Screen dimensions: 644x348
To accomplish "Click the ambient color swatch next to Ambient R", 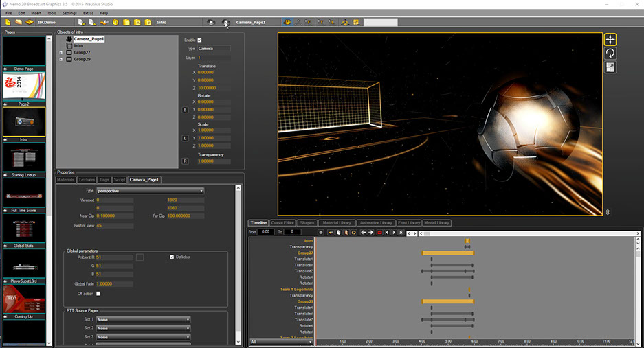I will pos(140,257).
